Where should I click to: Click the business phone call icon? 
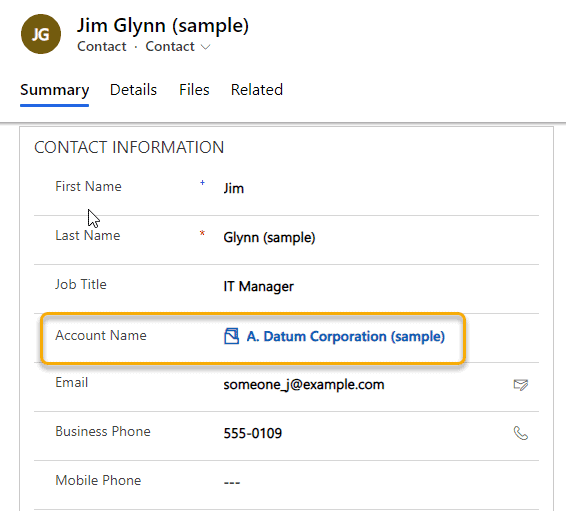(521, 433)
